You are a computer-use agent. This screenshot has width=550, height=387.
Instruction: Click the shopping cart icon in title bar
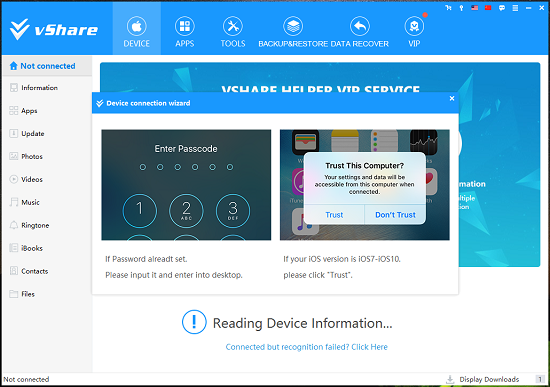(448, 8)
